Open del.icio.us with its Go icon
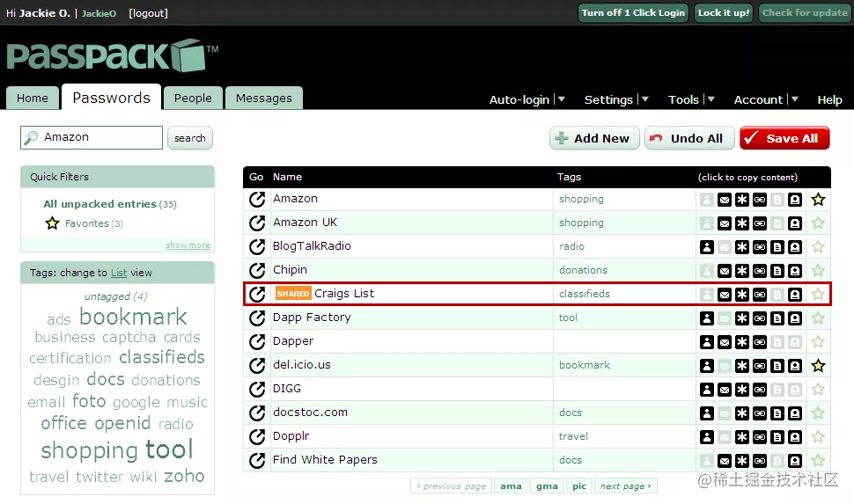Viewport: 854px width, 504px height. [257, 365]
